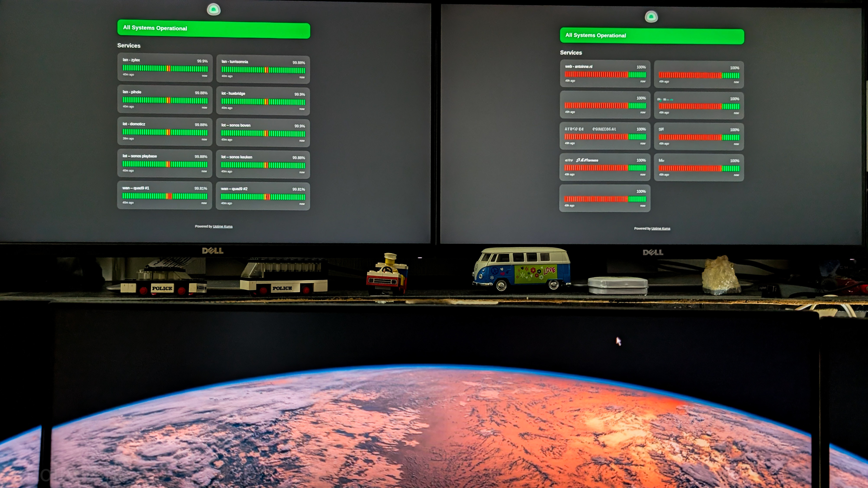Click the web - antoinne.nl service name
868x488 pixels.
pos(579,67)
